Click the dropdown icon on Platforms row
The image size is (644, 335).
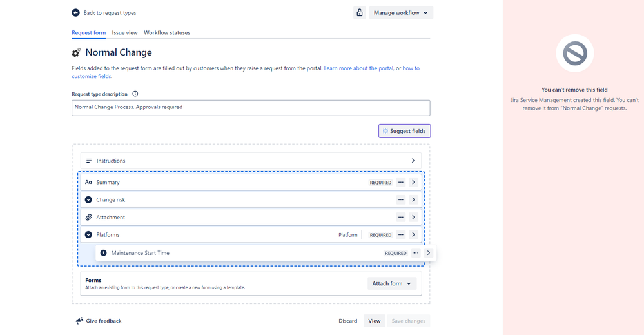coord(88,235)
